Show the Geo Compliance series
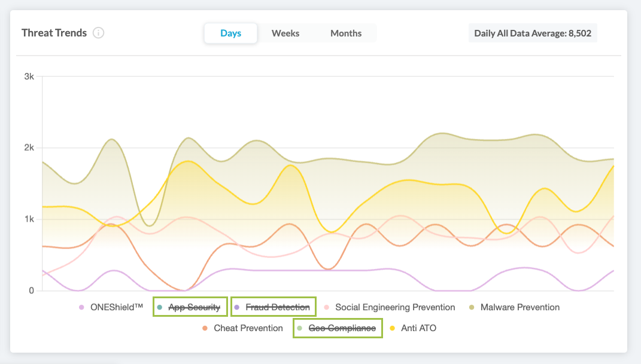Screen dimensions: 641x364 coord(342,328)
